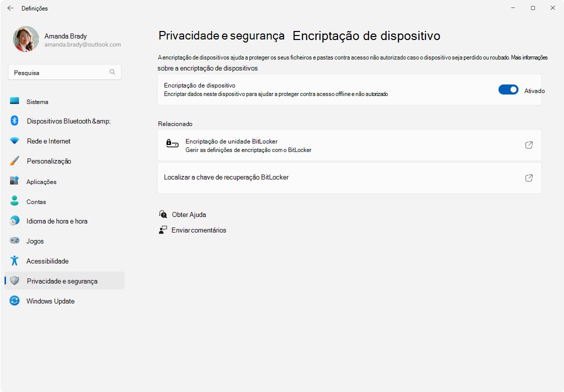Open Contas settings

click(x=64, y=202)
